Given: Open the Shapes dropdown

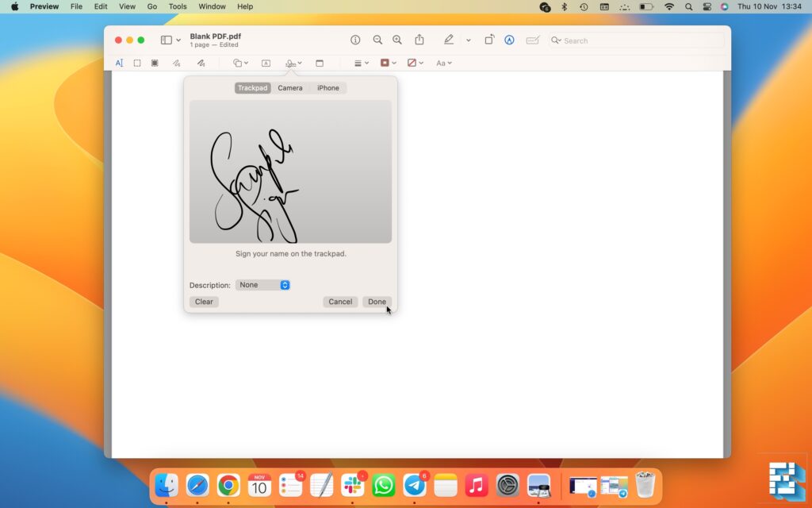Looking at the screenshot, I should (239, 63).
